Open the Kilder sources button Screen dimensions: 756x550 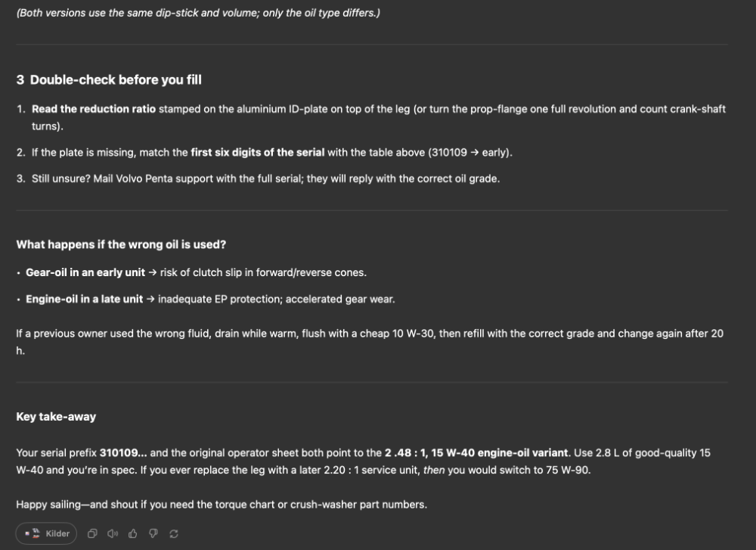[x=46, y=533]
